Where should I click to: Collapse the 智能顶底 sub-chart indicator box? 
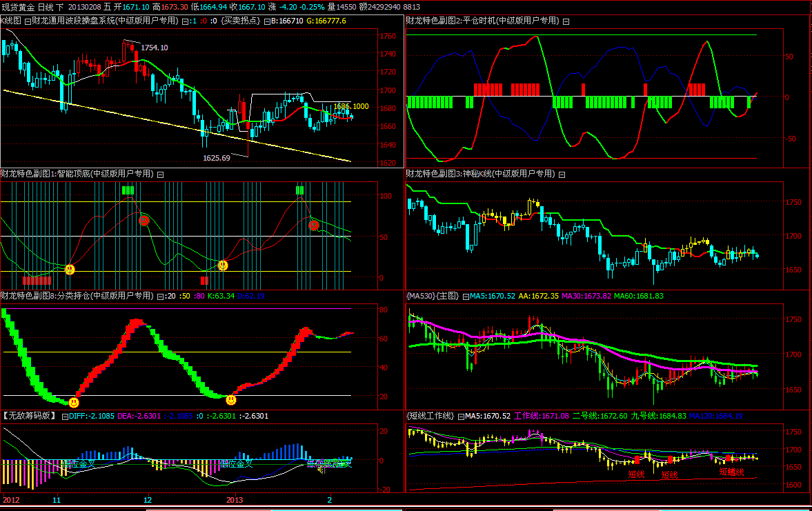[x=160, y=174]
